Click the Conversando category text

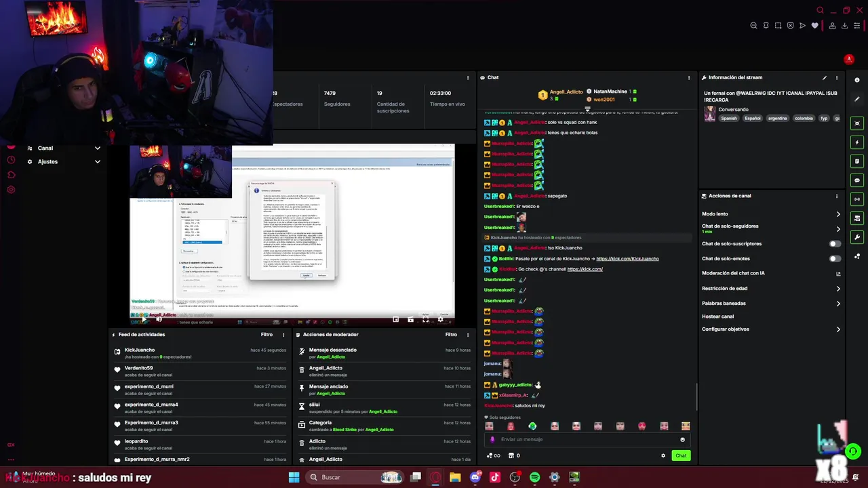pyautogui.click(x=733, y=110)
